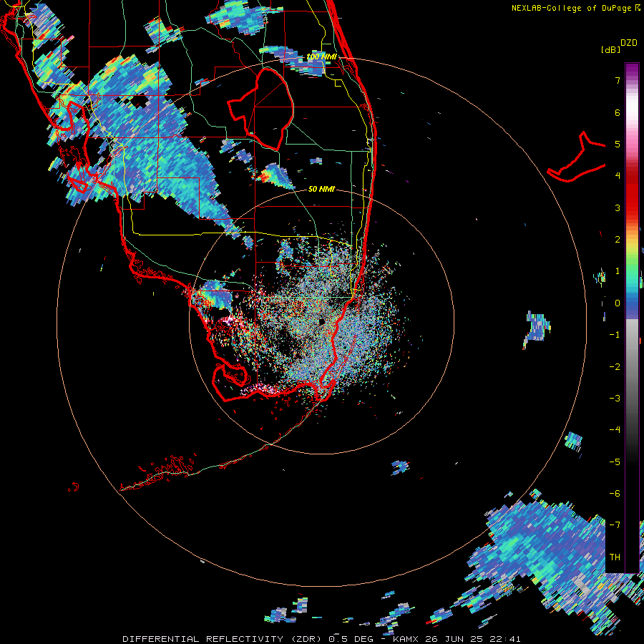Click the [dB] units label
644x644 pixels.
pos(611,49)
